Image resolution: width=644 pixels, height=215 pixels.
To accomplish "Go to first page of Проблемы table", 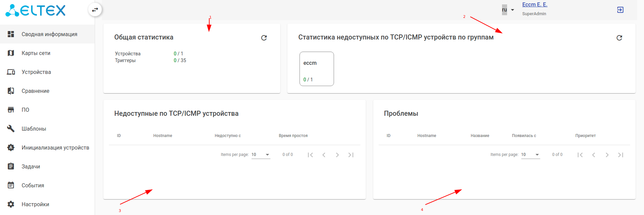I will click(580, 155).
